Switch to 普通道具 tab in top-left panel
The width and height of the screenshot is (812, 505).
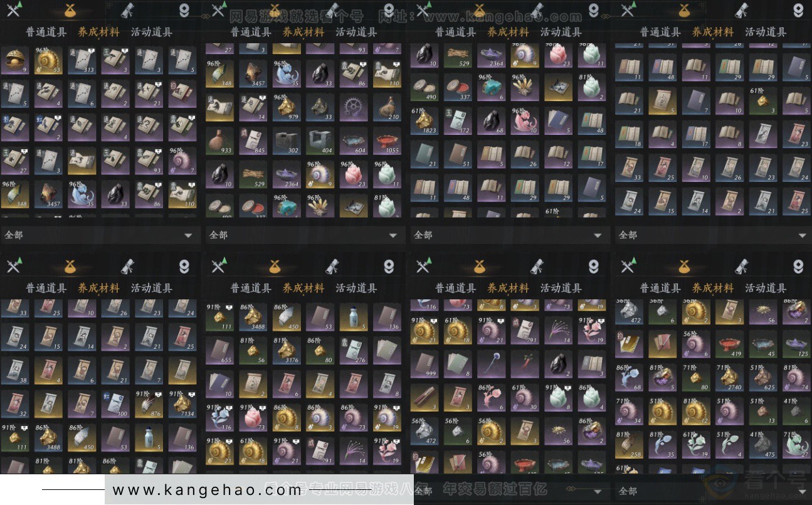46,32
